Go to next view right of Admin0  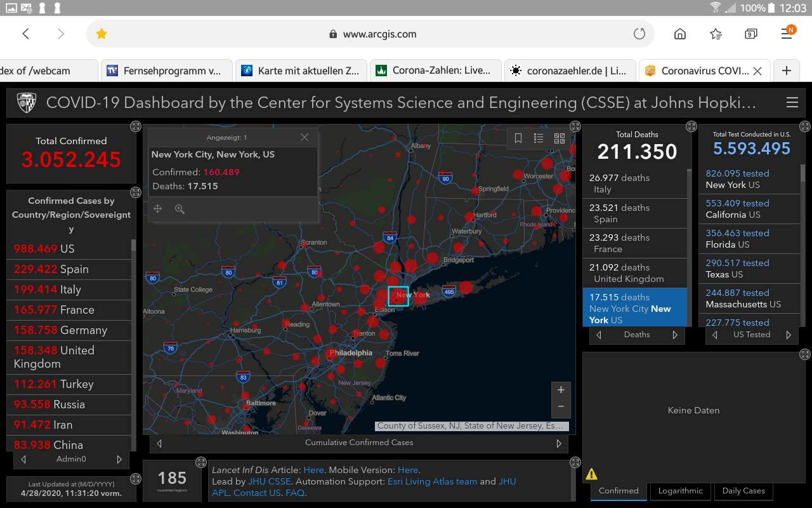pos(119,459)
